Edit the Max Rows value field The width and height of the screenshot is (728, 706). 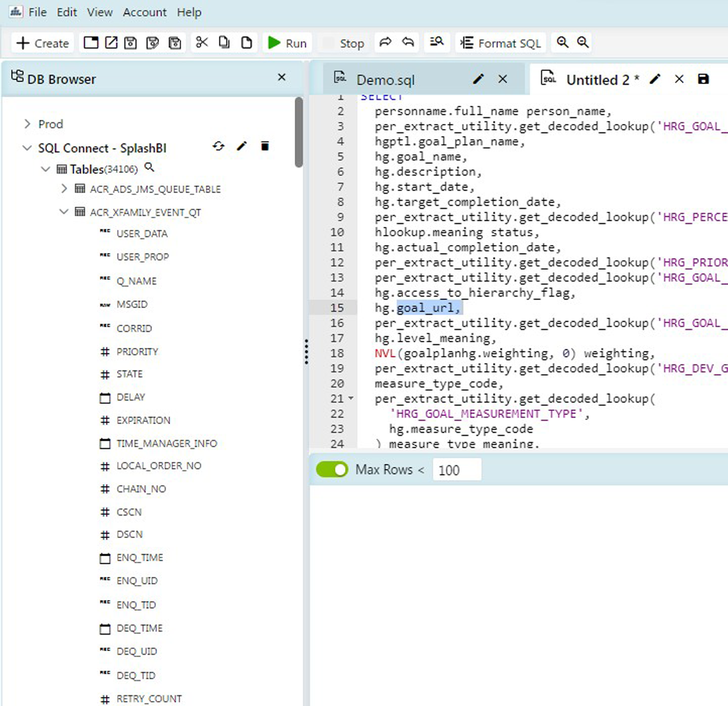click(457, 469)
